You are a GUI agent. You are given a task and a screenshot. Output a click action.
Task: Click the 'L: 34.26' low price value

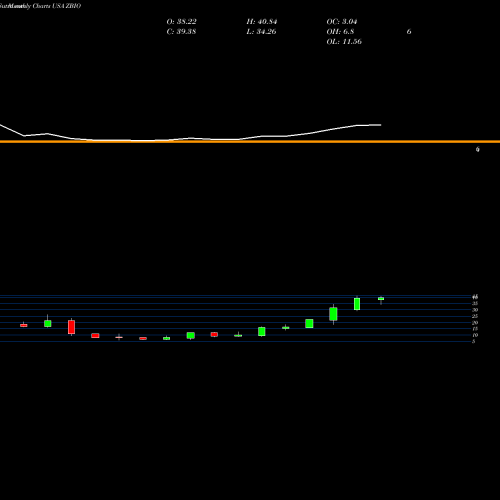tap(261, 32)
